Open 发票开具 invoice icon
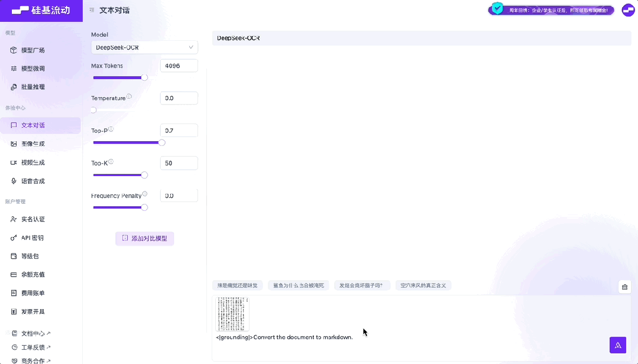 coord(13,311)
